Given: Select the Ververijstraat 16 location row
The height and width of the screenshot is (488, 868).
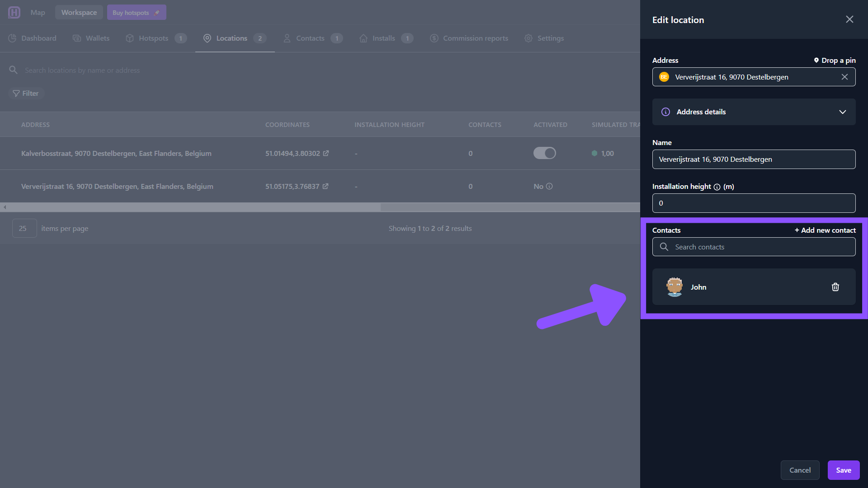Looking at the screenshot, I should pyautogui.click(x=320, y=186).
